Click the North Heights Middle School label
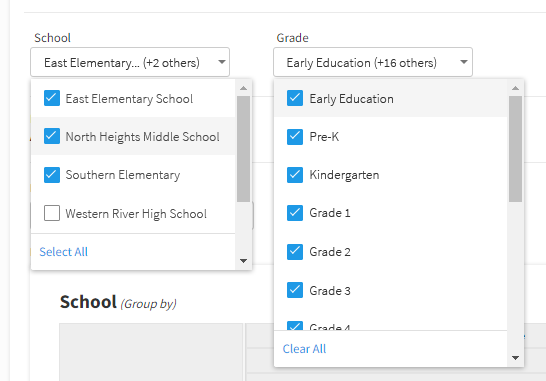This screenshot has width=546, height=381. click(142, 137)
